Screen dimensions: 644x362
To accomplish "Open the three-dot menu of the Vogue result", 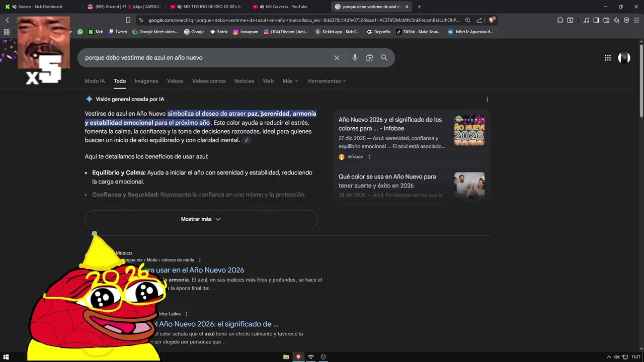I will 200,260.
